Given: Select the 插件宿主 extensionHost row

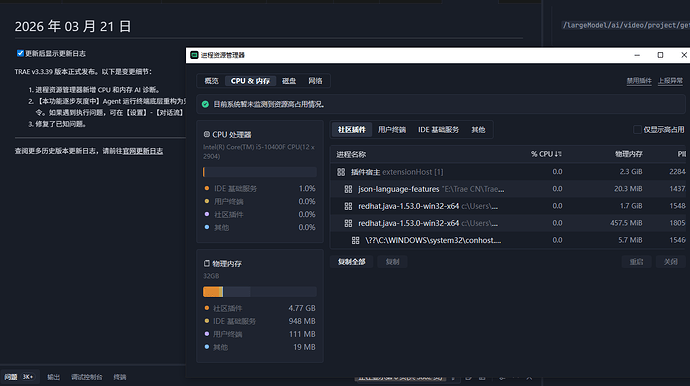Looking at the screenshot, I should pyautogui.click(x=508, y=172).
